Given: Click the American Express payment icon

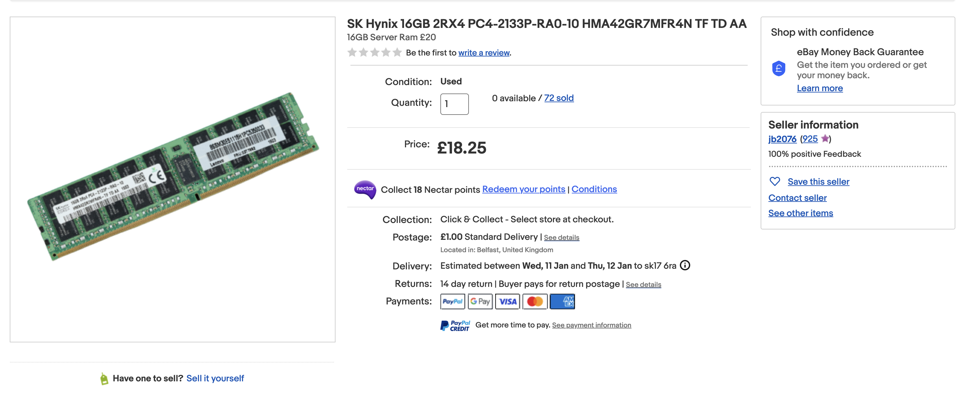Looking at the screenshot, I should tap(562, 302).
